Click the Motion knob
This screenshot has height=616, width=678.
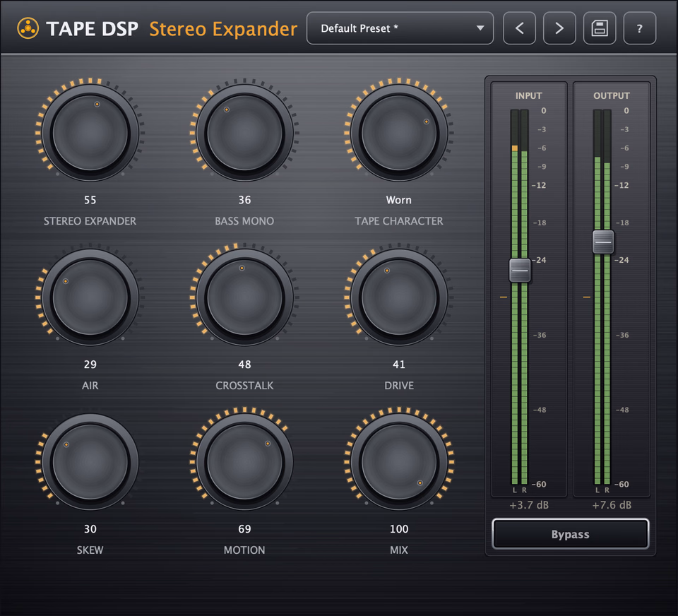[x=245, y=461]
